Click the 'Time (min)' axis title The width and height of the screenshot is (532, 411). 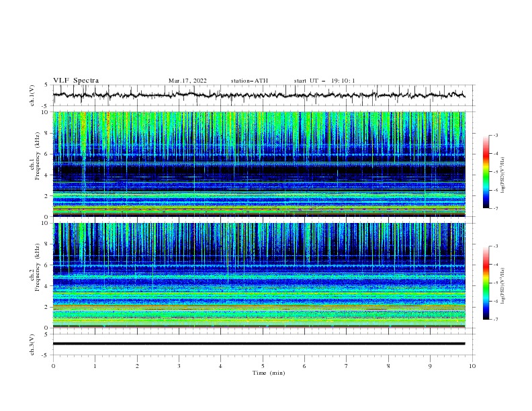tap(269, 373)
